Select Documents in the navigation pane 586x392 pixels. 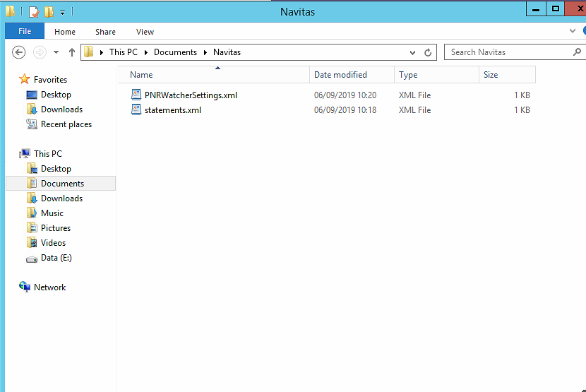[x=61, y=183]
